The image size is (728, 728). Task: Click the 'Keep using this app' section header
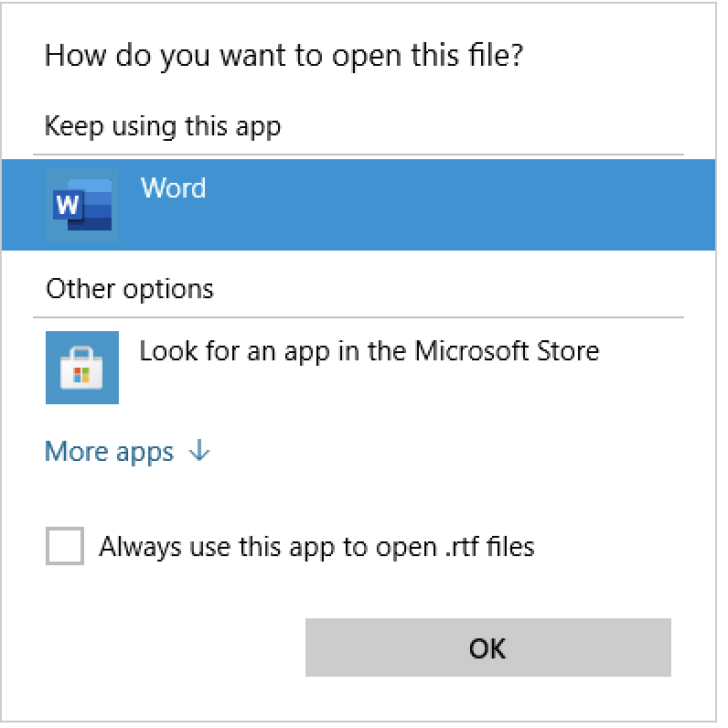click(163, 127)
